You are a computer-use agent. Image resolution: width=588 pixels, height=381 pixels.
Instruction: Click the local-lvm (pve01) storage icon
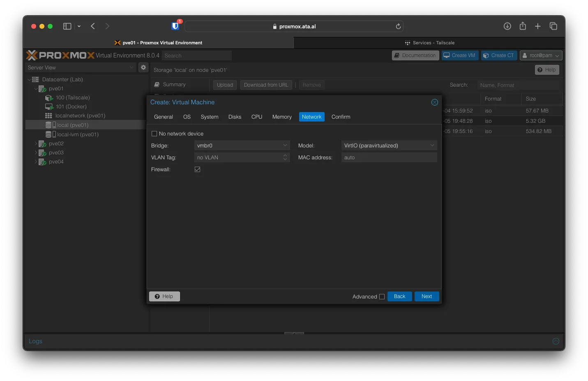click(51, 134)
